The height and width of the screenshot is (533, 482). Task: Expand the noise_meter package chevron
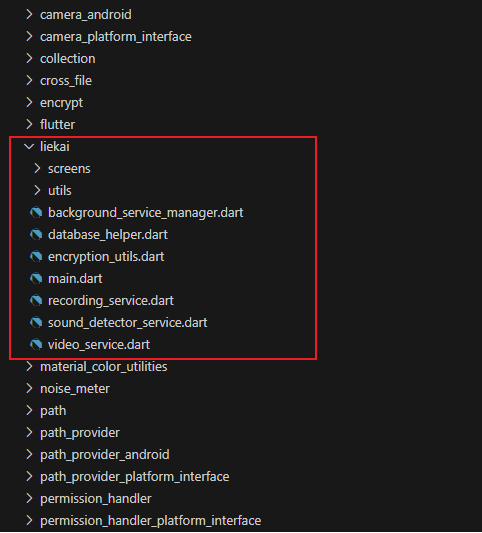pyautogui.click(x=30, y=389)
